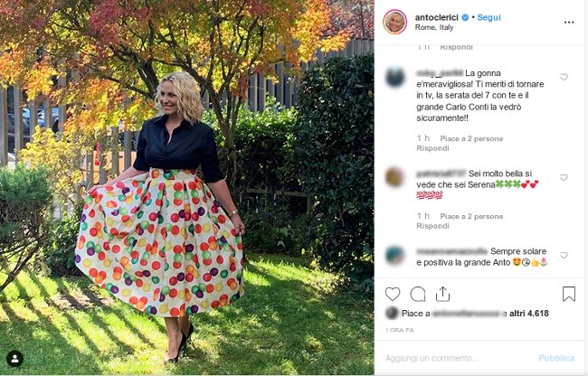
Task: Like the post with the heart icon
Action: click(x=393, y=294)
